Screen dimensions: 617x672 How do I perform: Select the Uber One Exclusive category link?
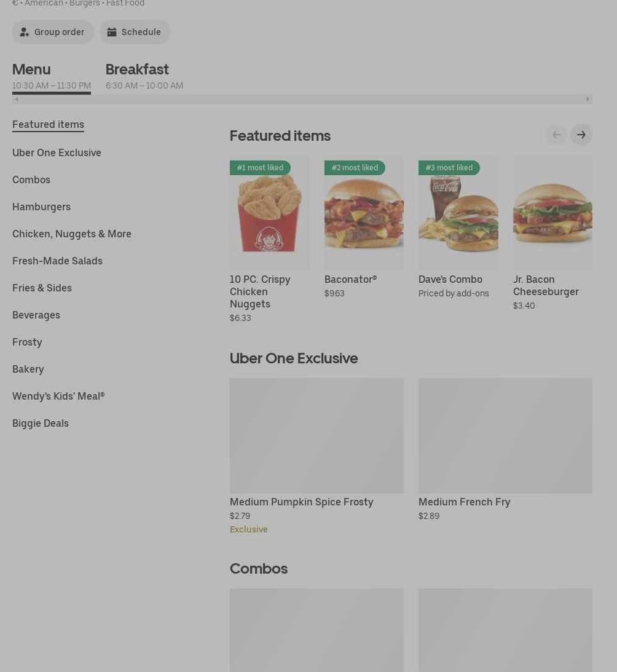tap(57, 153)
